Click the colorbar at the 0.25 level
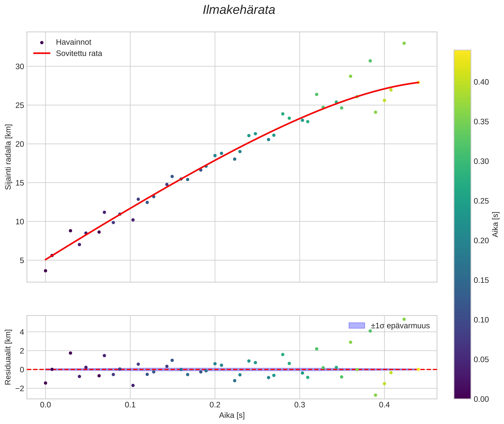This screenshot has width=504, height=424. coord(462,201)
